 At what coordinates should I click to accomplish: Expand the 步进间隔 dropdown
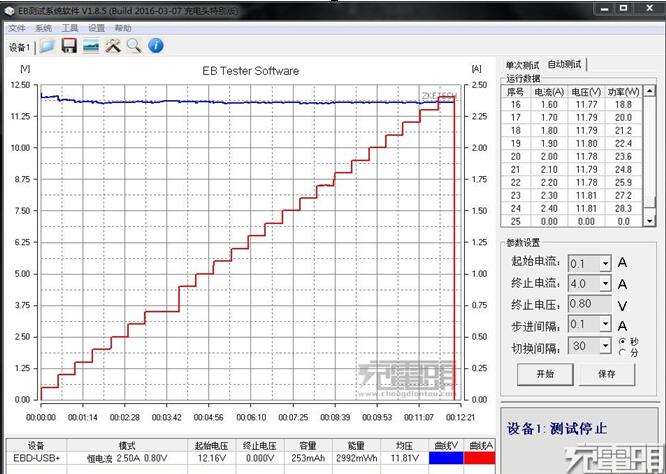tap(605, 326)
